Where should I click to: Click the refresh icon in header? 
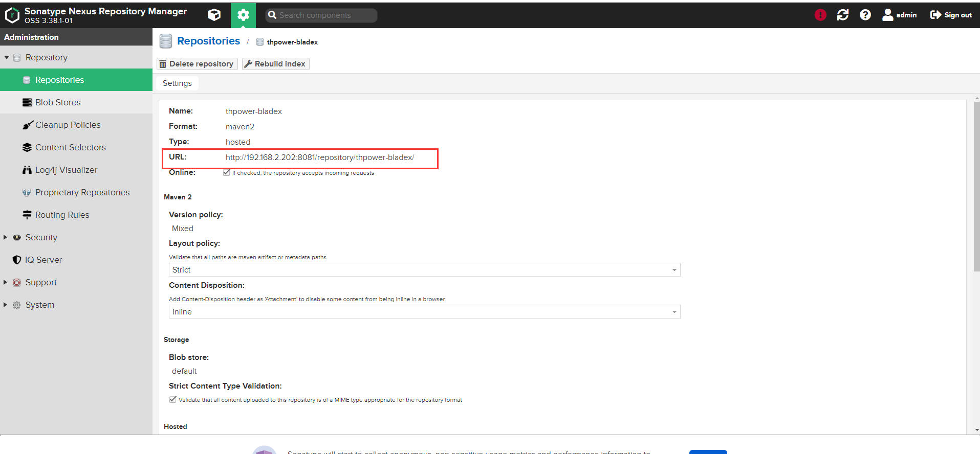tap(843, 15)
